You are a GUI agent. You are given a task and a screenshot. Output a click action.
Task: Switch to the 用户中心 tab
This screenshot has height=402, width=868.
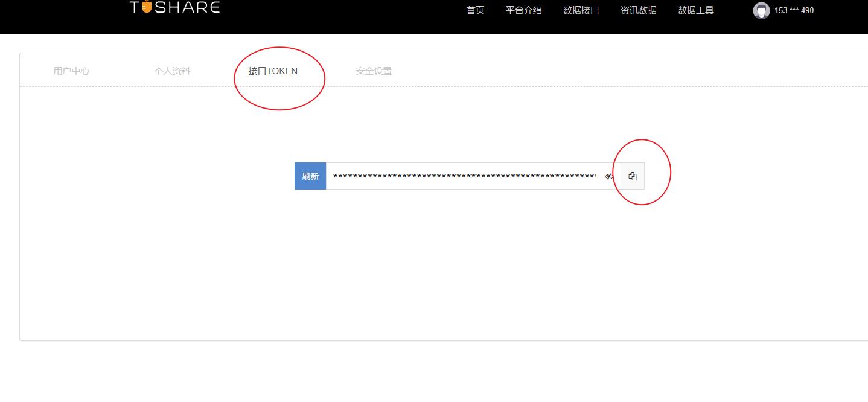[71, 71]
